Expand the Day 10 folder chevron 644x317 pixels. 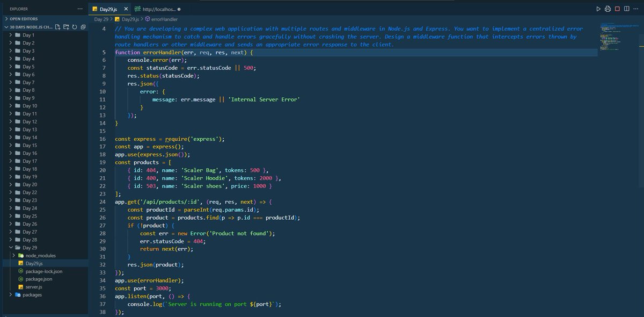click(x=11, y=106)
